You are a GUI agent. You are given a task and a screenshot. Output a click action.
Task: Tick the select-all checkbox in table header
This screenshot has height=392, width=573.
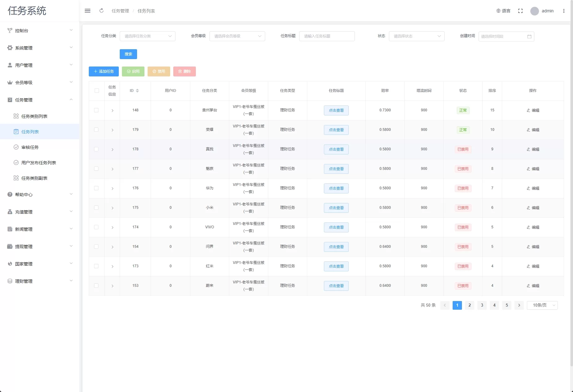click(x=97, y=91)
